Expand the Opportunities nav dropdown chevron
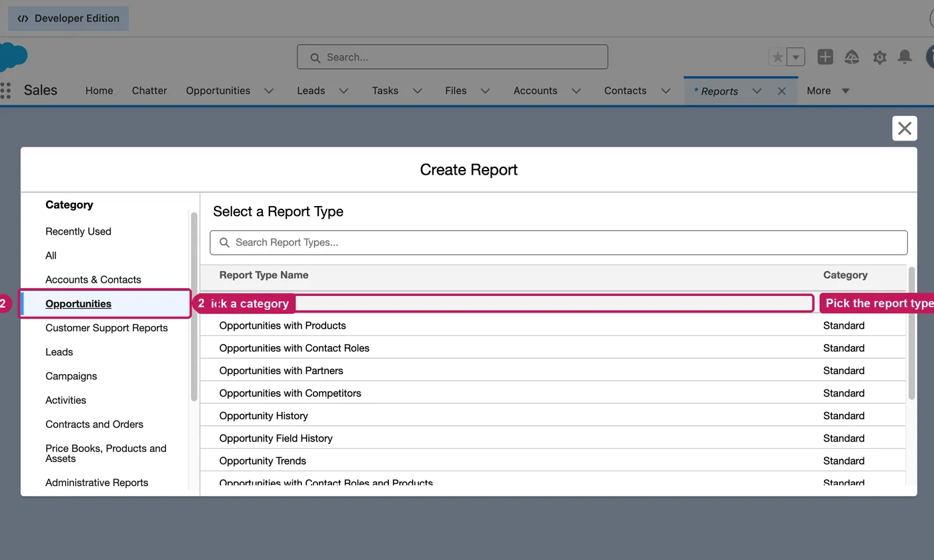Screen dimensions: 934x560 point(269,91)
